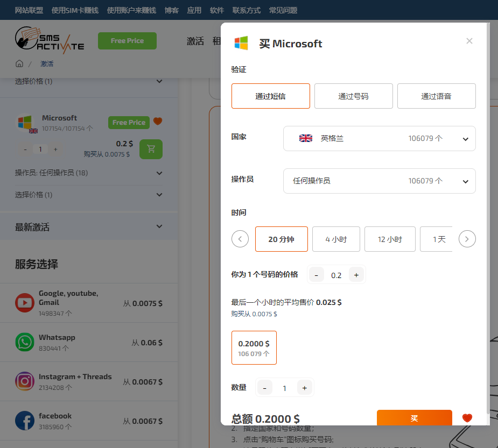The image size is (498, 448).
Task: Increase sidebar Microsoft quantity with plus
Action: point(55,149)
